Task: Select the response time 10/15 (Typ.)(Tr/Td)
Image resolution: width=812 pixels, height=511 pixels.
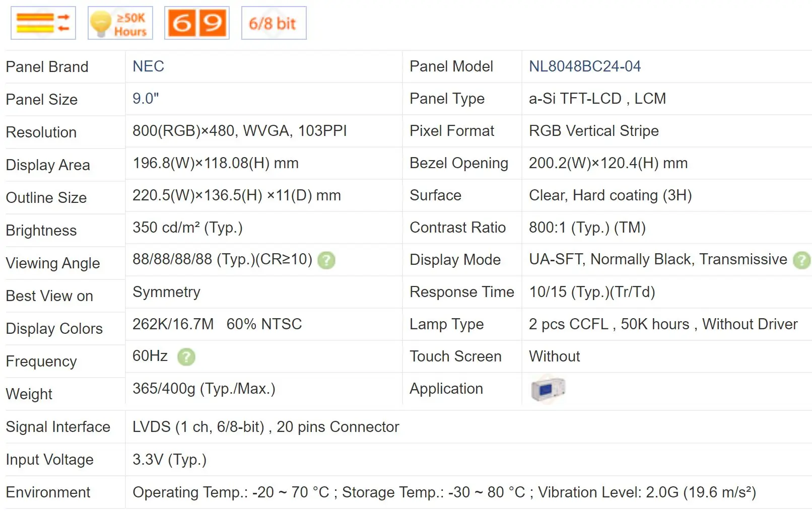Action: tap(592, 292)
